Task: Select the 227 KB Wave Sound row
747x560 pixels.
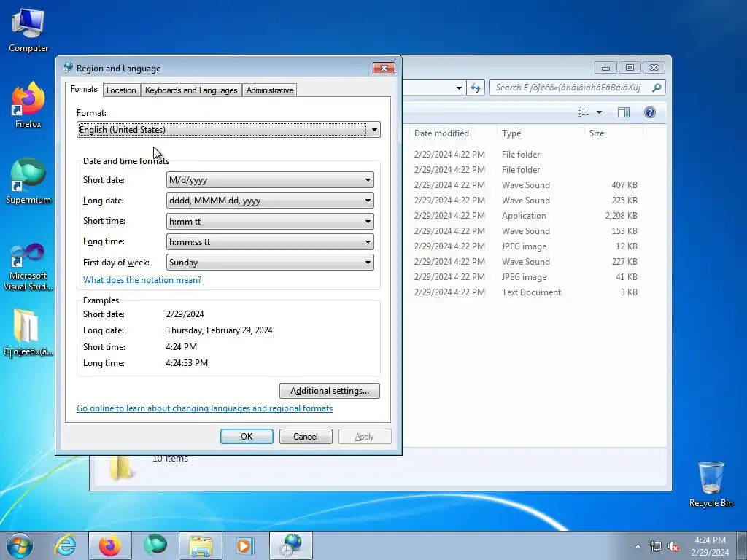Action: [x=525, y=262]
